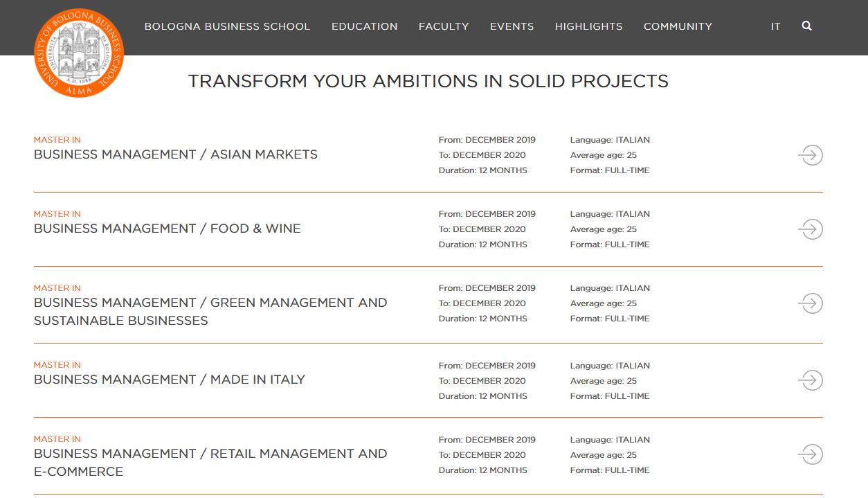The height and width of the screenshot is (498, 868).
Task: Click the arrow icon for Food & Wine
Action: tap(811, 229)
